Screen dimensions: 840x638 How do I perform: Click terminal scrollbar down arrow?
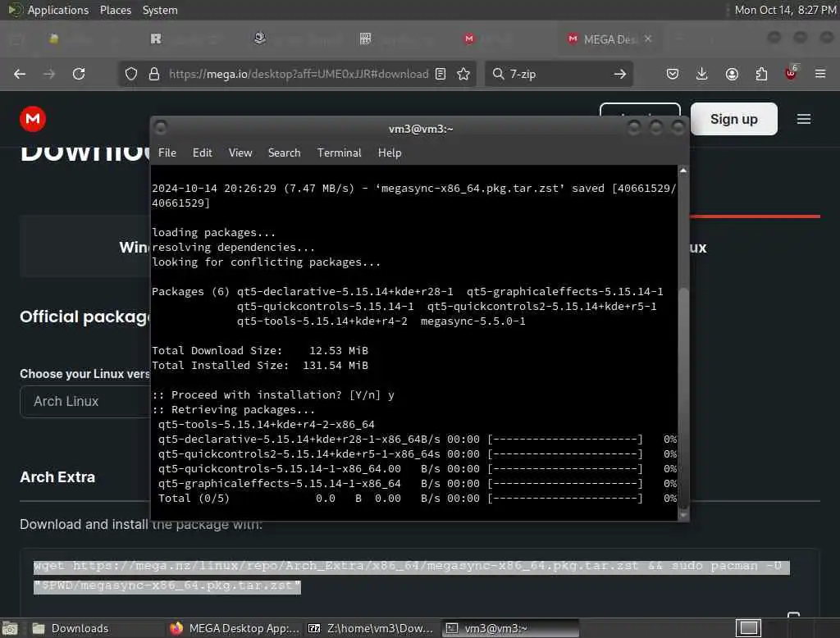[x=683, y=515]
